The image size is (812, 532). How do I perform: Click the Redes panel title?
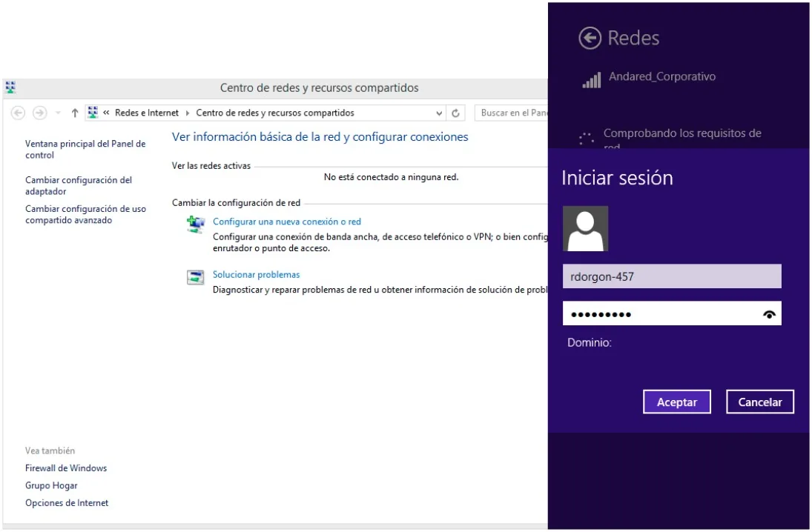pyautogui.click(x=633, y=39)
